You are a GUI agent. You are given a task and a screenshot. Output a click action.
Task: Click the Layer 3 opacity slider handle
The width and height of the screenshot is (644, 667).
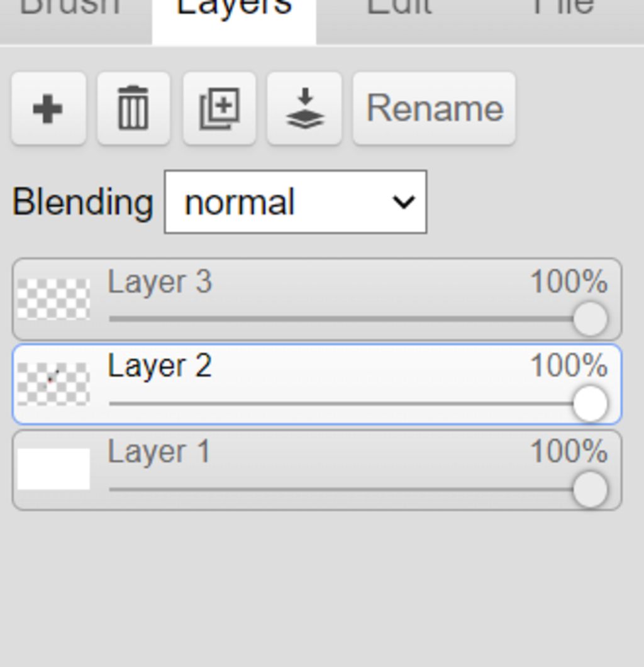tap(591, 319)
